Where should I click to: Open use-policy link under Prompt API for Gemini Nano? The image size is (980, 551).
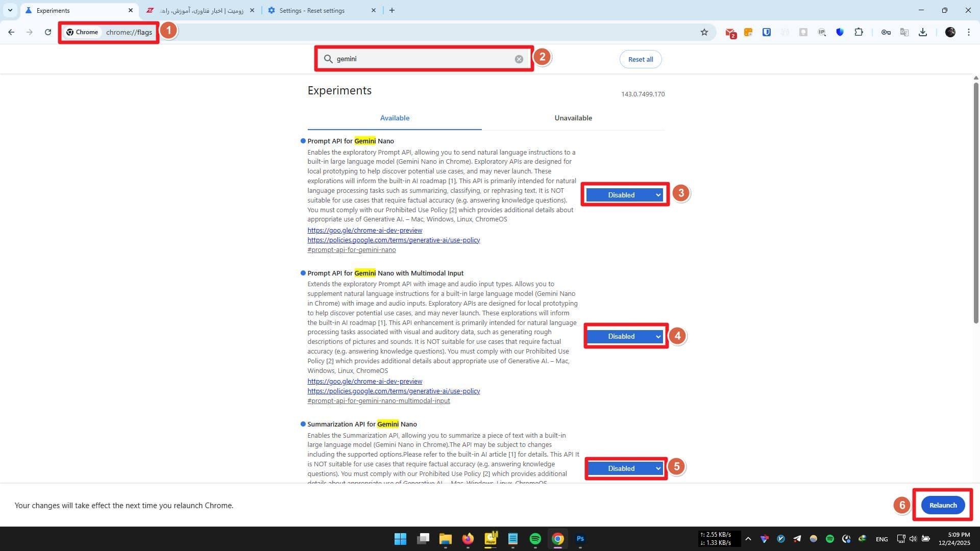point(394,240)
